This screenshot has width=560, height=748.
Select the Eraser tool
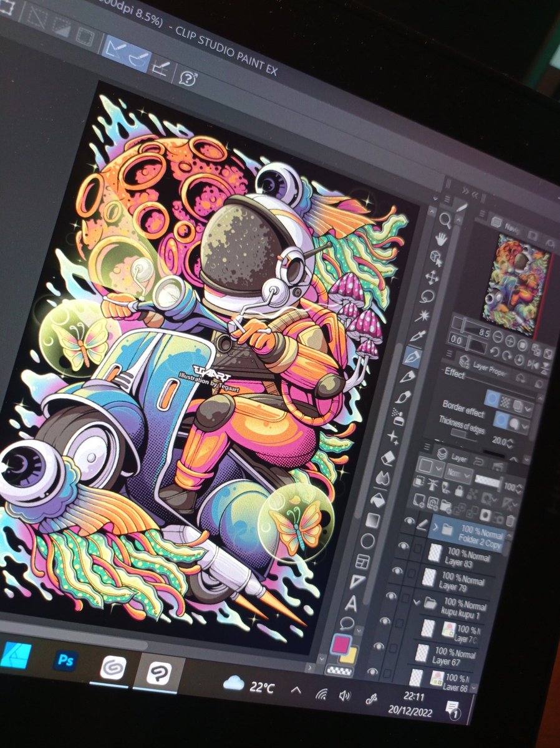click(389, 458)
